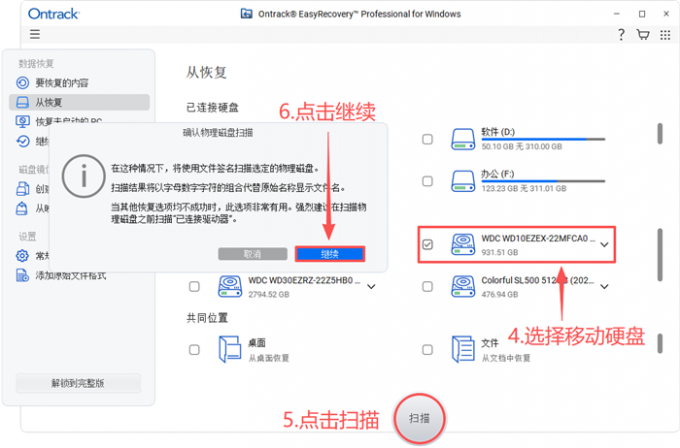This screenshot has height=448, width=680.
Task: Click the 要恢复的内容 circular icon
Action: tap(23, 82)
